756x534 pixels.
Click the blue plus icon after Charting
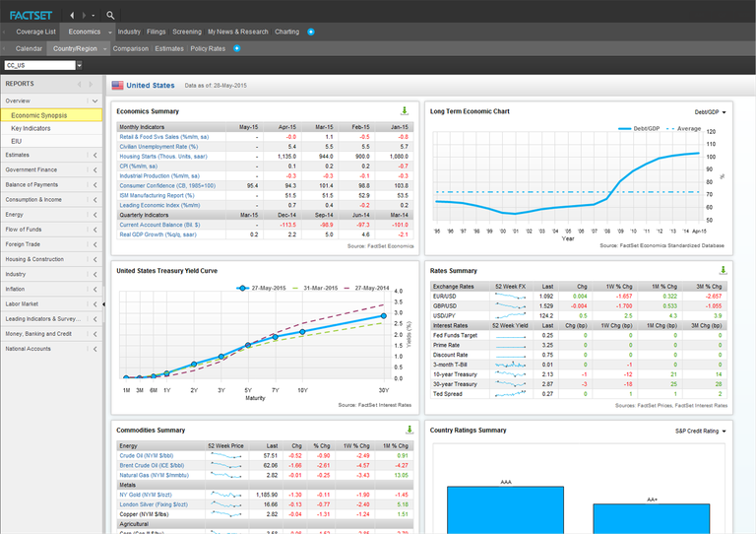pos(311,32)
